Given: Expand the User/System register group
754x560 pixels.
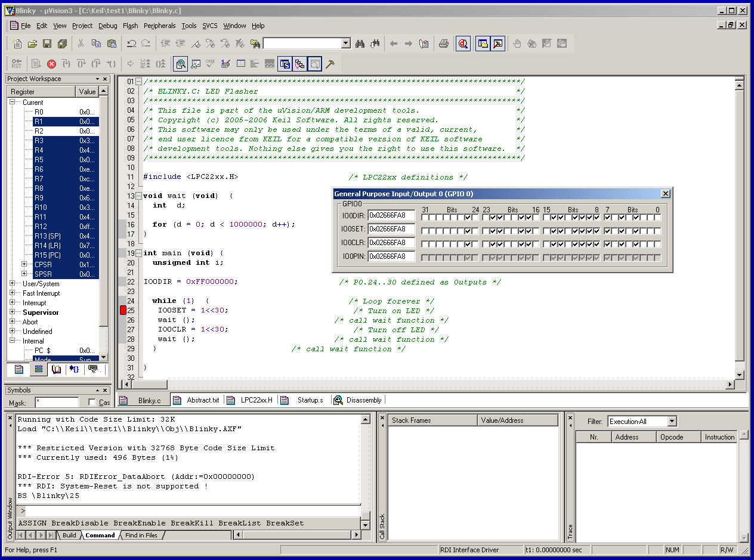Looking at the screenshot, I should pos(12,284).
